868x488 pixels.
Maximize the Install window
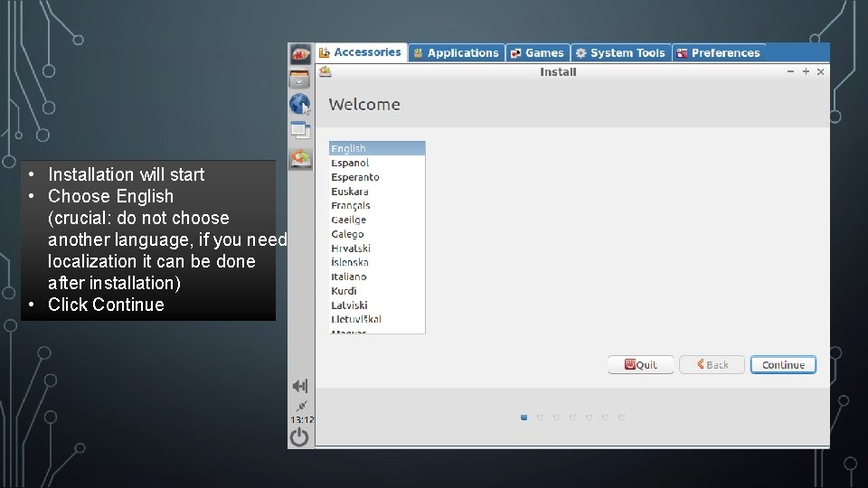(x=806, y=72)
